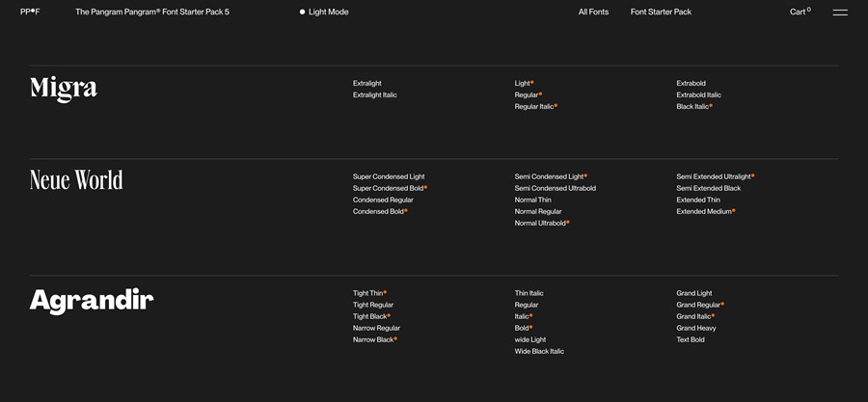868x402 pixels.
Task: Select Agrandir wide Light
Action: click(x=530, y=340)
